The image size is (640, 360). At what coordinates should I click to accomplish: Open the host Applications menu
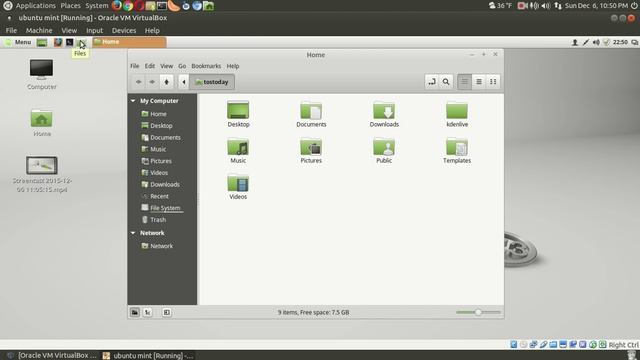(36, 6)
